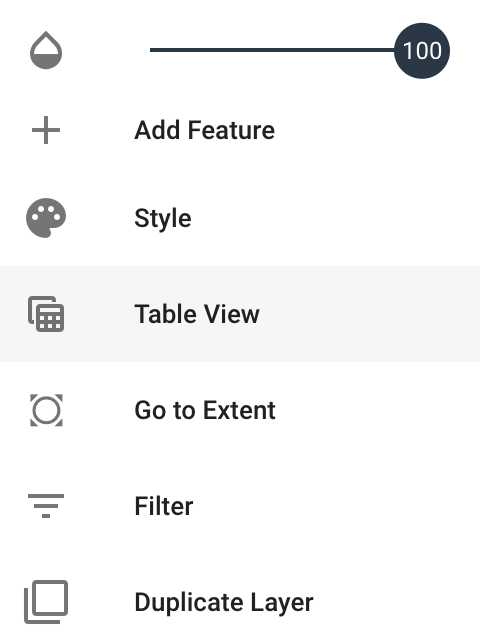The width and height of the screenshot is (480, 644).
Task: Click the opacity slider thumb showing 100
Action: coord(422,51)
